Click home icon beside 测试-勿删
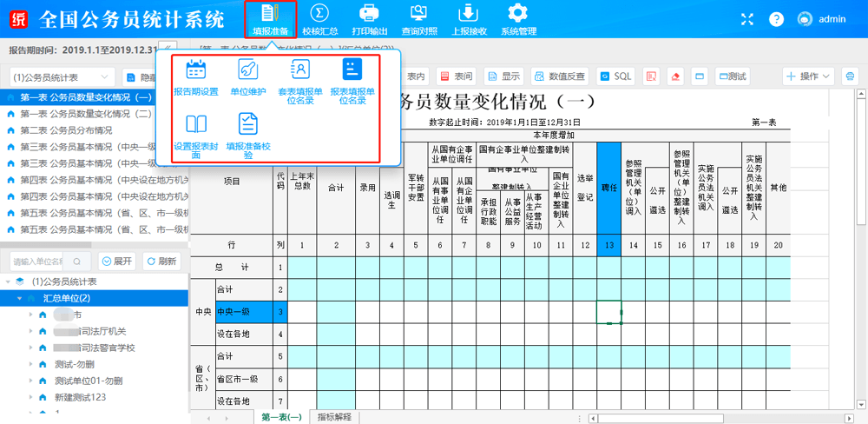 (x=43, y=365)
